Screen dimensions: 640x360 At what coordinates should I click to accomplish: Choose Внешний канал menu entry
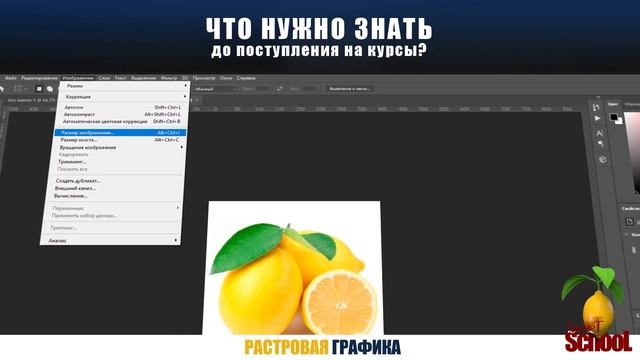point(115,188)
